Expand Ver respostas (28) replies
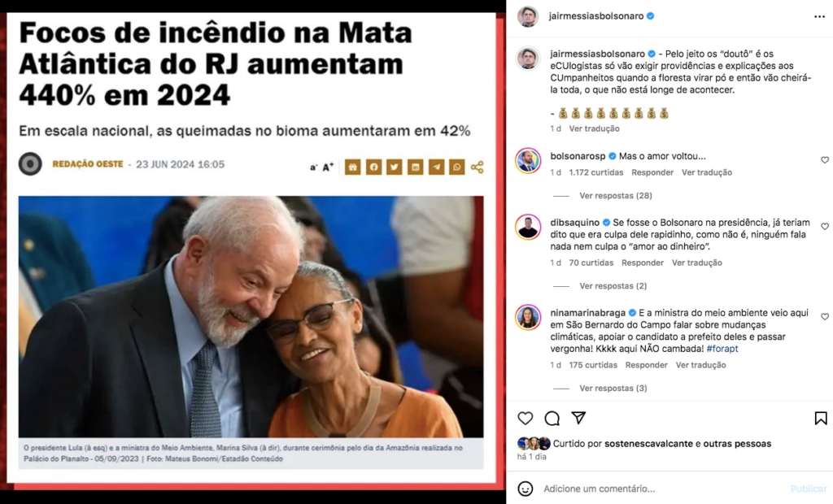 point(615,195)
